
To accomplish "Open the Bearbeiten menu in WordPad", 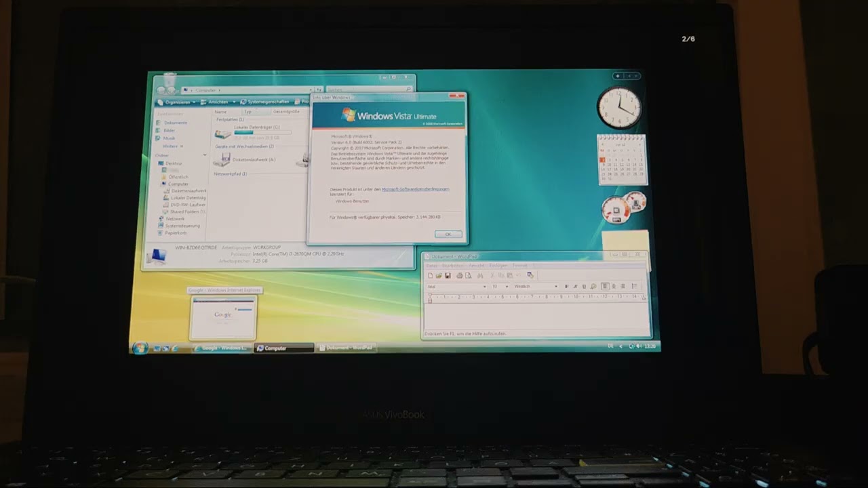I will coord(453,266).
